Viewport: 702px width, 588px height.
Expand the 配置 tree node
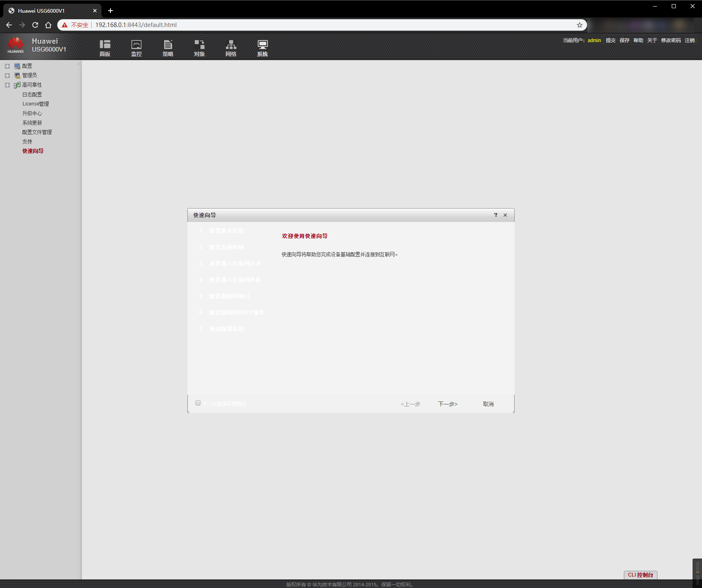click(x=7, y=66)
